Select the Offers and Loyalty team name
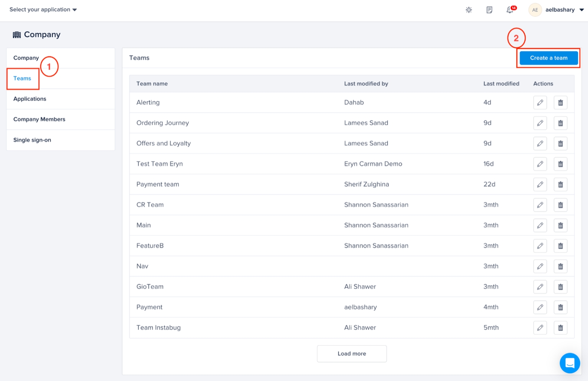Viewport: 588px width, 381px height. tap(163, 143)
